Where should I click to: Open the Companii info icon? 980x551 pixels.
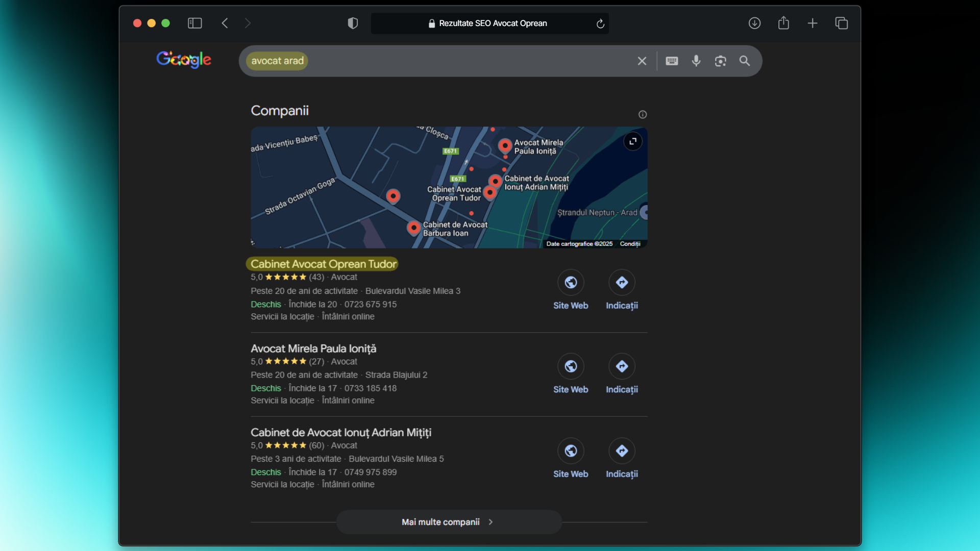tap(643, 114)
